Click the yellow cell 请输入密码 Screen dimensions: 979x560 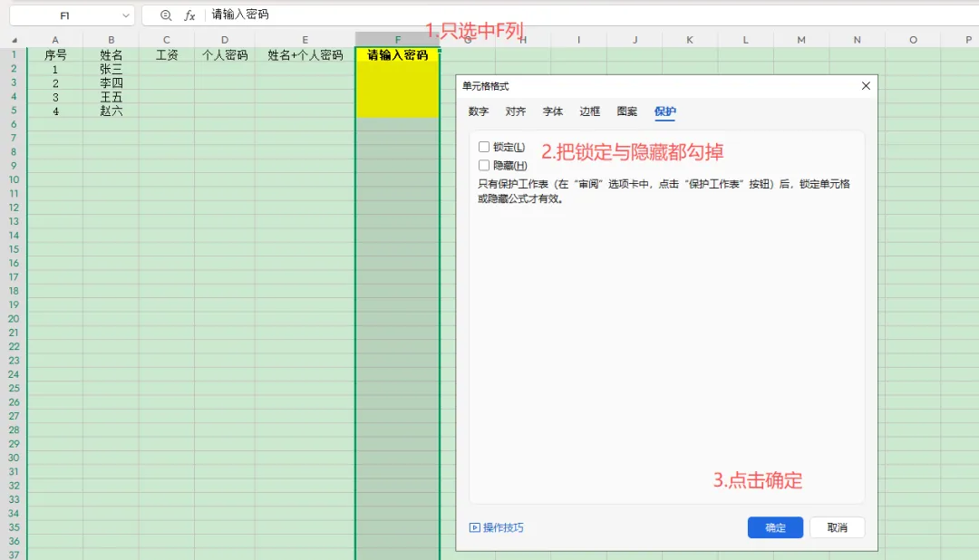pos(398,55)
